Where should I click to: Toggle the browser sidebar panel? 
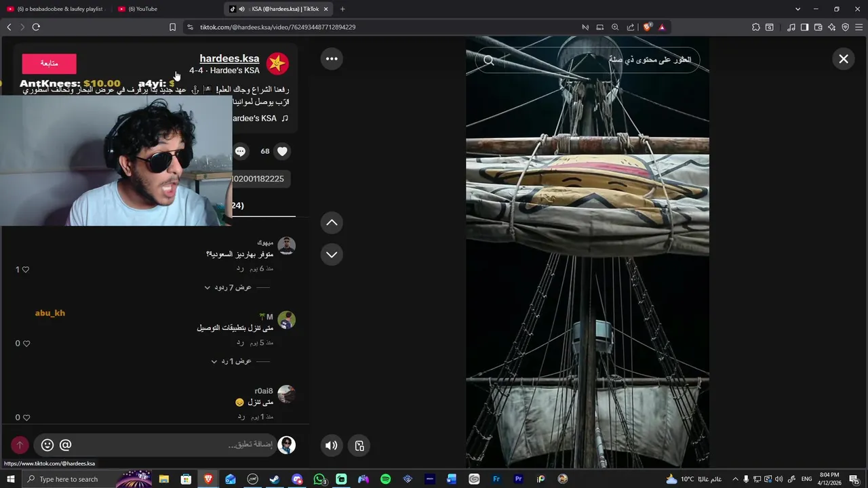[804, 27]
